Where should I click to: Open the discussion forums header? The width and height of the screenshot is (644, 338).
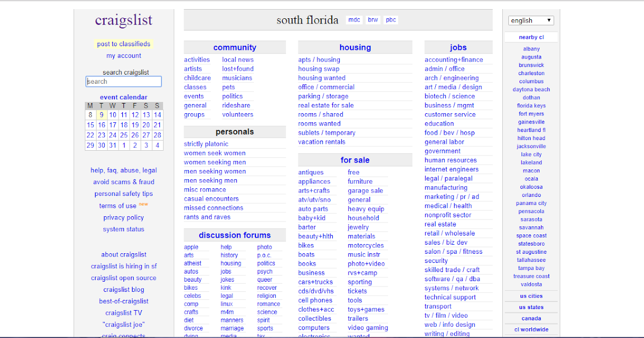tap(235, 235)
